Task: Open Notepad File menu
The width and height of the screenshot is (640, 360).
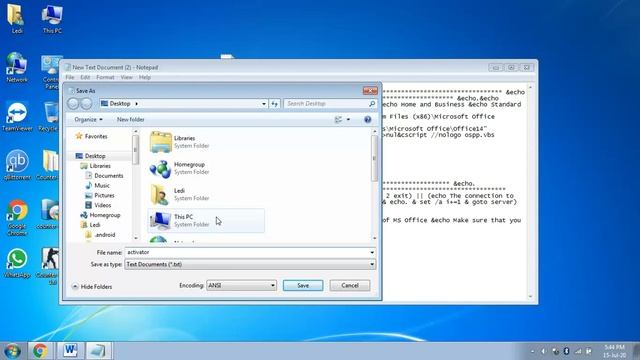Action: click(x=70, y=77)
